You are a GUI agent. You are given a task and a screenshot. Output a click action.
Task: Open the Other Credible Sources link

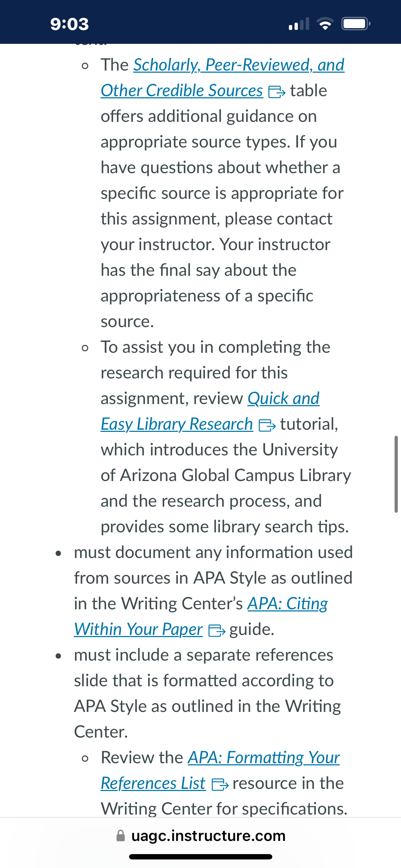pyautogui.click(x=182, y=91)
